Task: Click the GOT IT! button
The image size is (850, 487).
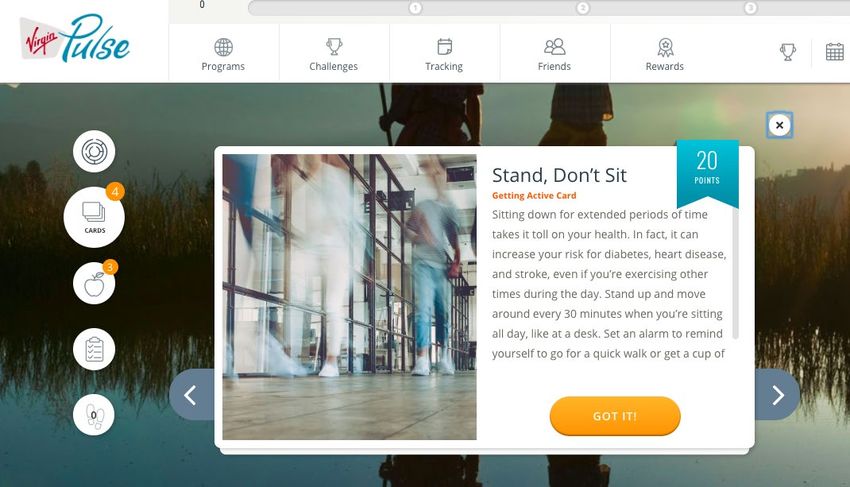Action: tap(615, 416)
